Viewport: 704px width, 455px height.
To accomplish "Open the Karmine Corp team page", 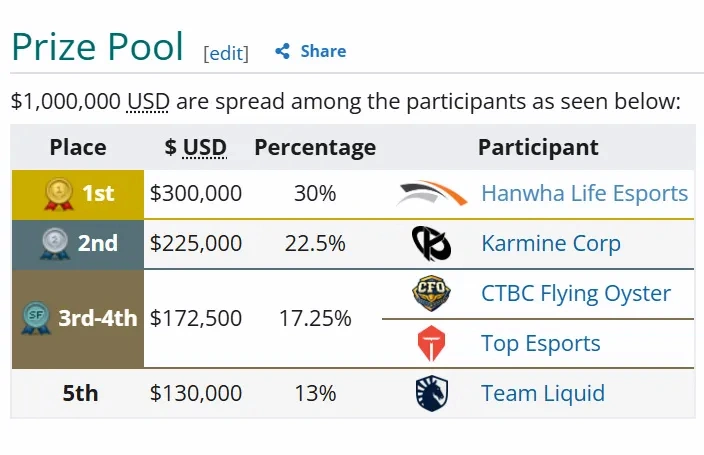I will (550, 243).
